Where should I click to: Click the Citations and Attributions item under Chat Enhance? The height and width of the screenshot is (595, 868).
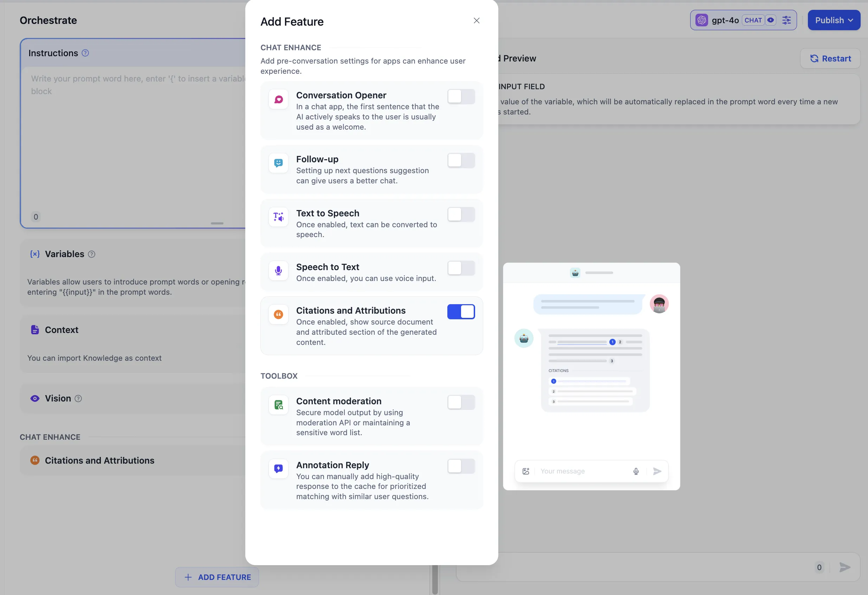(x=99, y=460)
